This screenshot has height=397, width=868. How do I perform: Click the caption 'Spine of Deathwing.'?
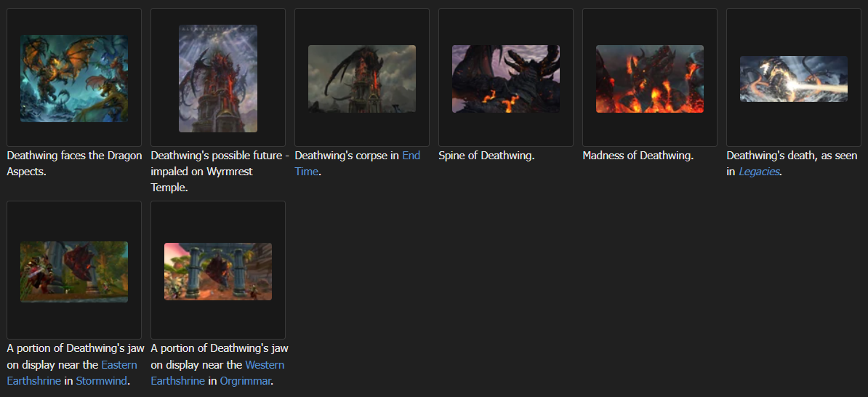(486, 156)
